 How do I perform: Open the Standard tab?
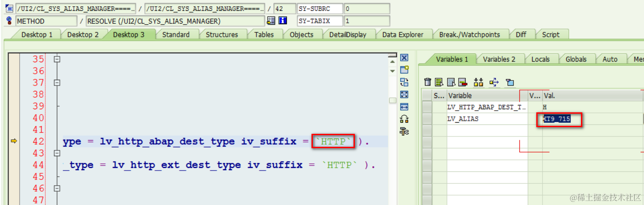pos(176,34)
